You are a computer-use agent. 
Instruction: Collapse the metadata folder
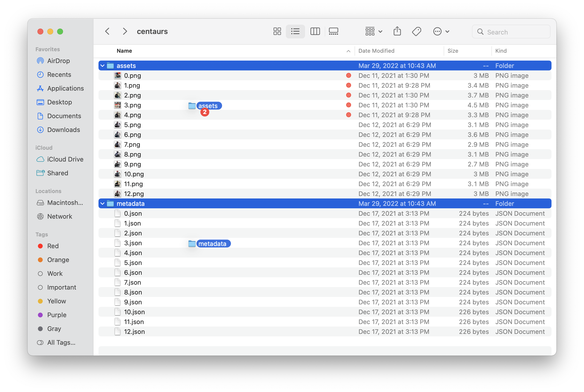click(x=102, y=203)
